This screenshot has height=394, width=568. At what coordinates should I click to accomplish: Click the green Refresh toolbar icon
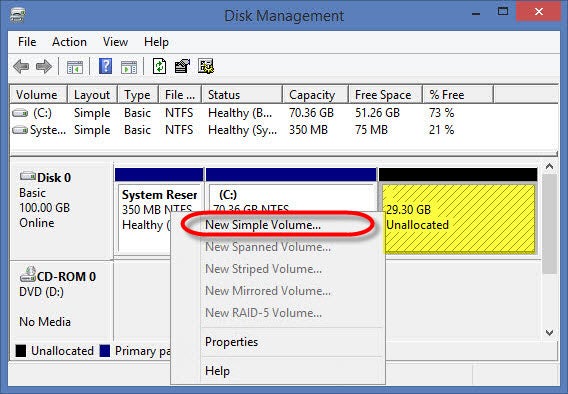[159, 67]
